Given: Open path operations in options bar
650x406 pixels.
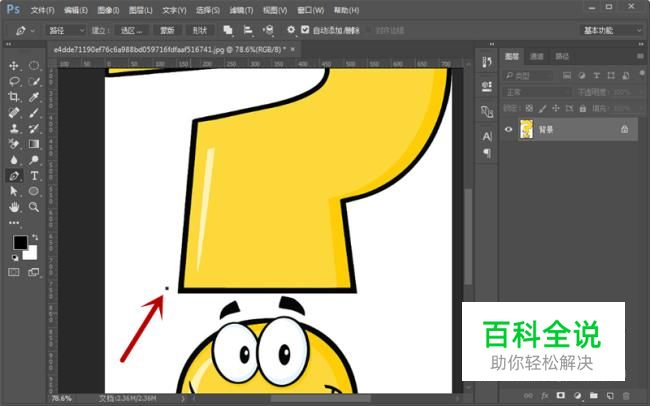Looking at the screenshot, I should click(x=228, y=30).
